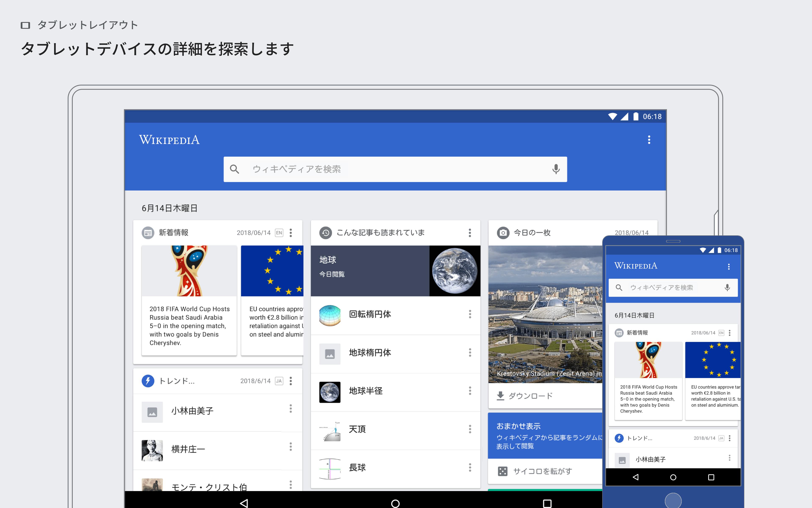
Task: Tap the phone Wikipedia wordmark logo
Action: (x=635, y=266)
